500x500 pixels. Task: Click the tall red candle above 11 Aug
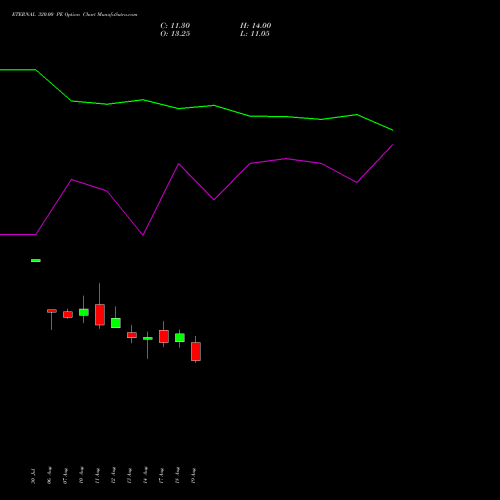click(x=100, y=314)
